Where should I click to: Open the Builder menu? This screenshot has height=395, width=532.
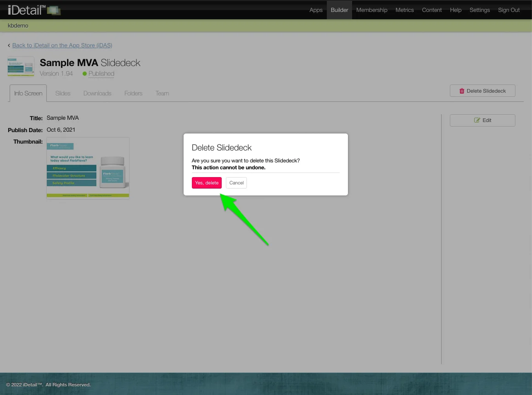coord(339,10)
